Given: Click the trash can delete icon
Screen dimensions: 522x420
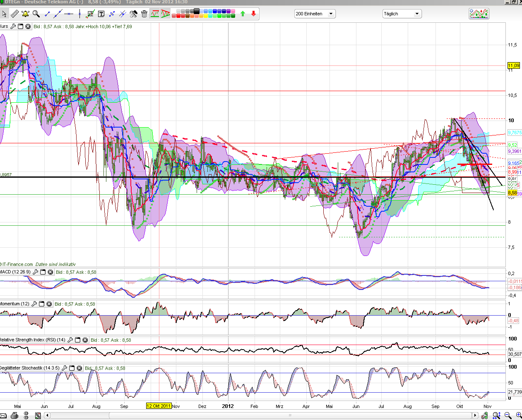Looking at the screenshot, I should (144, 14).
